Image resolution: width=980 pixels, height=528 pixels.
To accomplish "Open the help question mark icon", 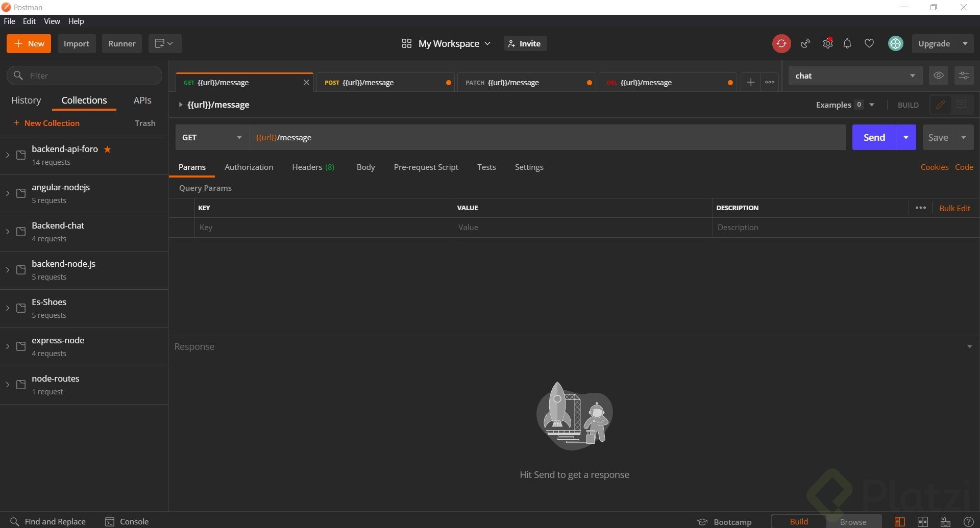I will (x=968, y=522).
